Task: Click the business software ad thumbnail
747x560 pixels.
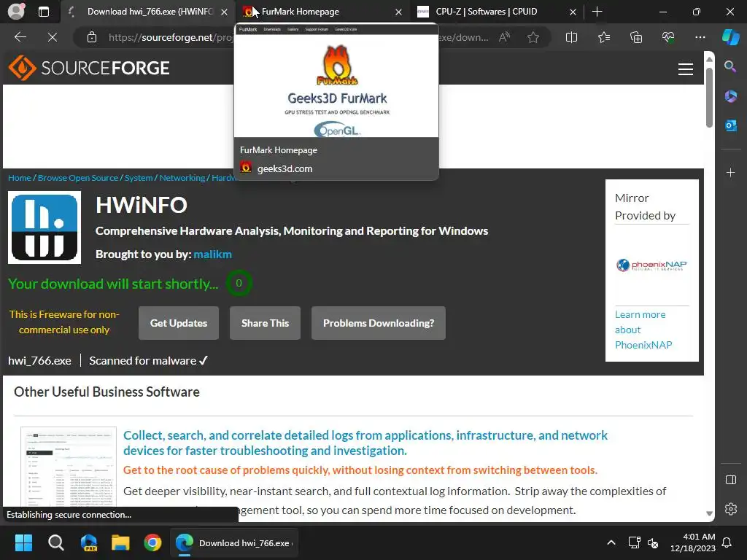Action: coord(69,467)
